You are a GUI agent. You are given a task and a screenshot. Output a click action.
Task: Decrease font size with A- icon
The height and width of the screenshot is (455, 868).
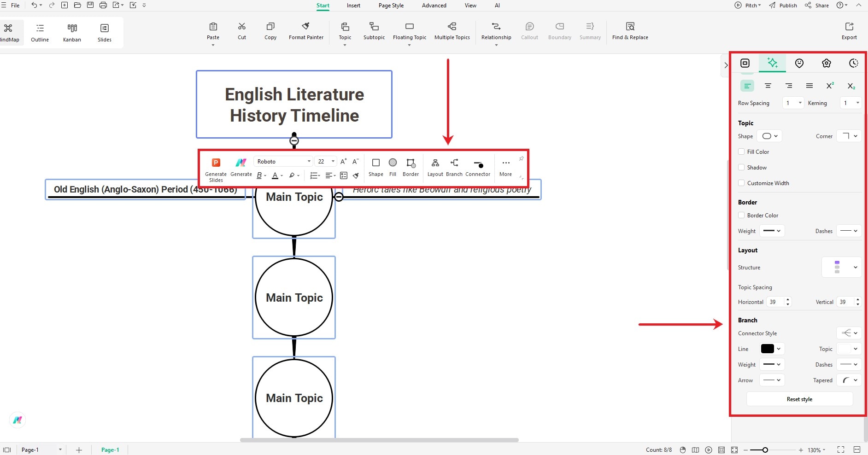coord(355,162)
